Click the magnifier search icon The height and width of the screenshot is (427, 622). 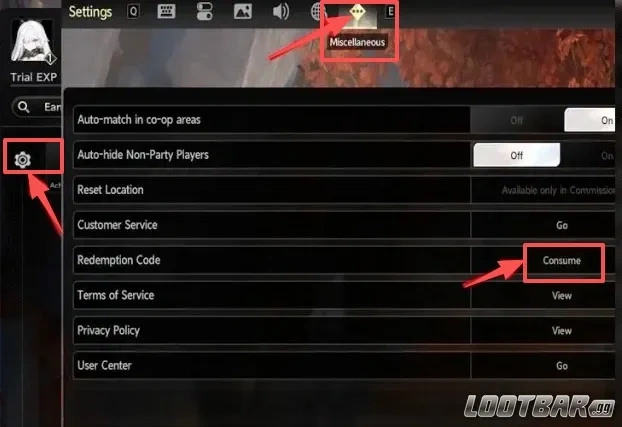(x=24, y=107)
